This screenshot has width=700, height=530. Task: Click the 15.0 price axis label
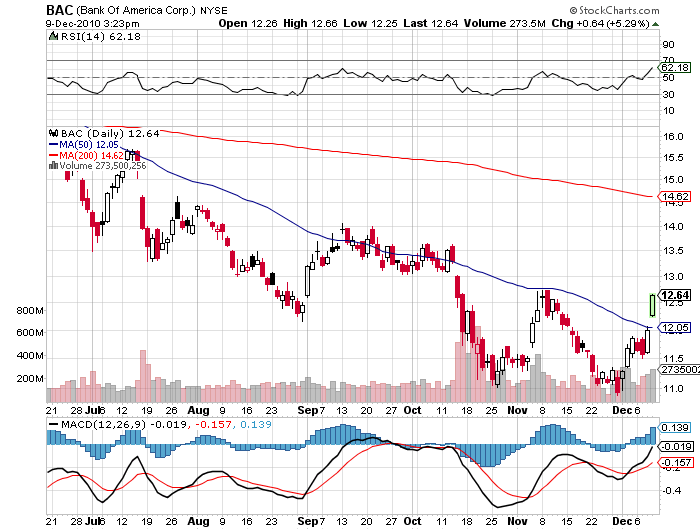pyautogui.click(x=673, y=179)
